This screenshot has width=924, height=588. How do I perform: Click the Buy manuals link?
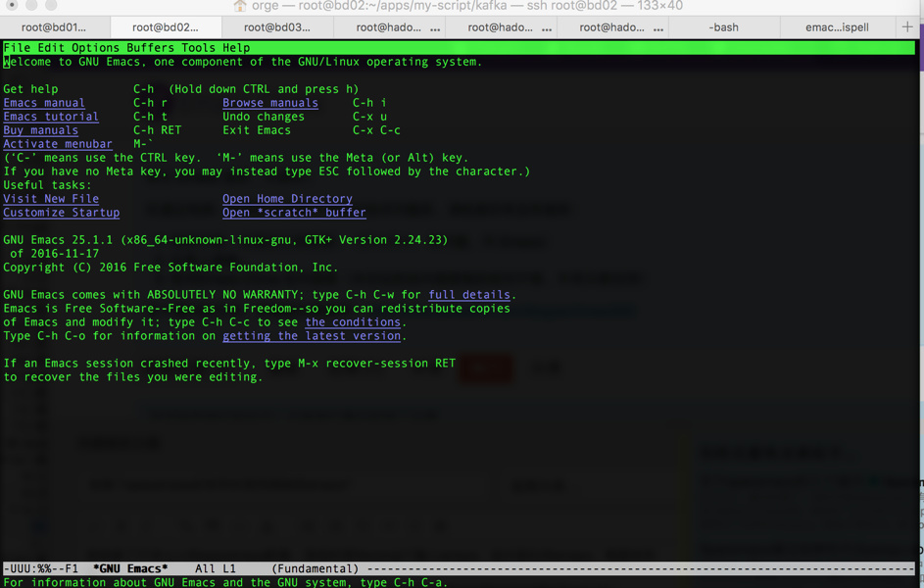pyautogui.click(x=40, y=130)
